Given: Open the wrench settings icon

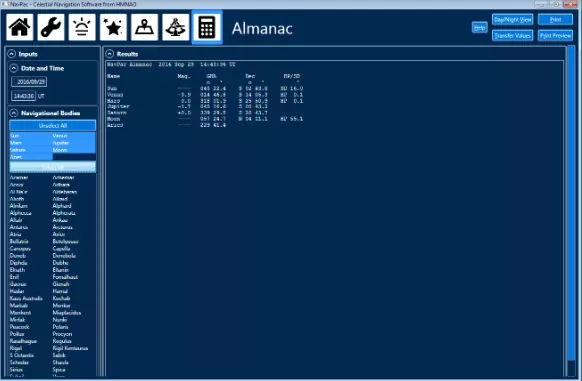Looking at the screenshot, I should [51, 27].
